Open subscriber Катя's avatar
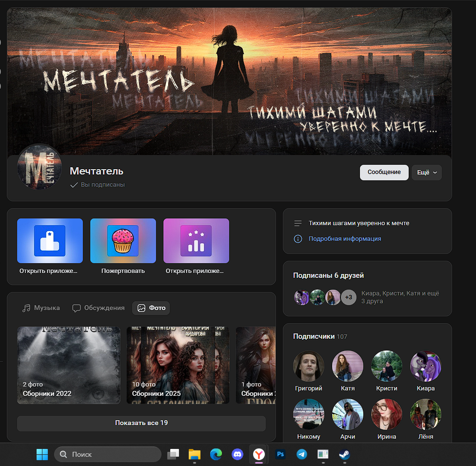Screen dimensions: 476x466 [x=348, y=366]
